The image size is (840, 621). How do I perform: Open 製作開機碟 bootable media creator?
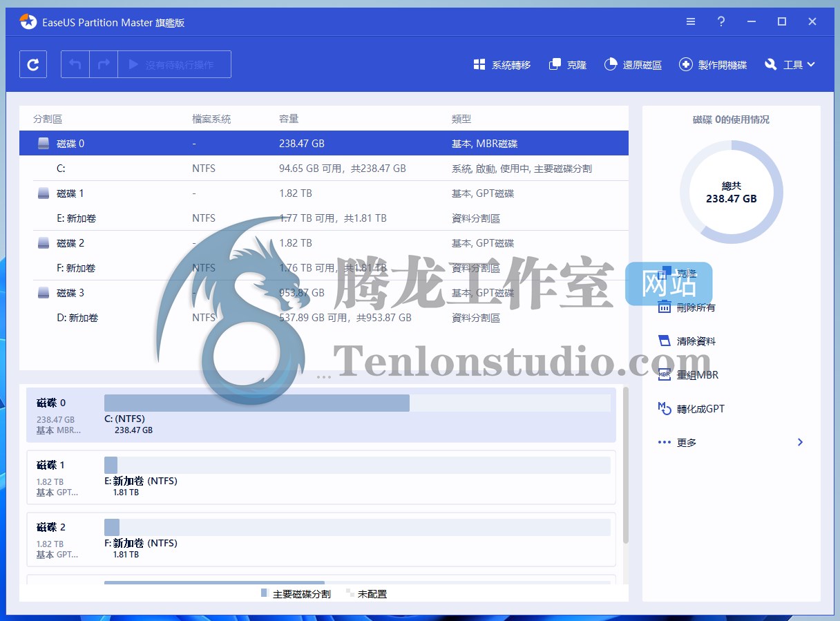(x=713, y=65)
